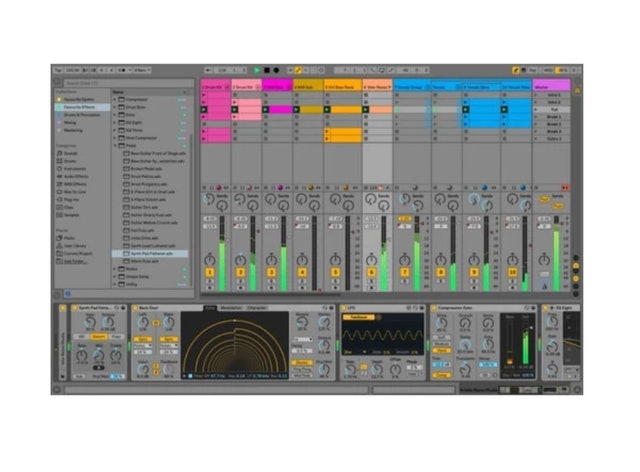640x472 pixels.
Task: Expand the Compressor folder in the browser
Action: click(x=115, y=99)
